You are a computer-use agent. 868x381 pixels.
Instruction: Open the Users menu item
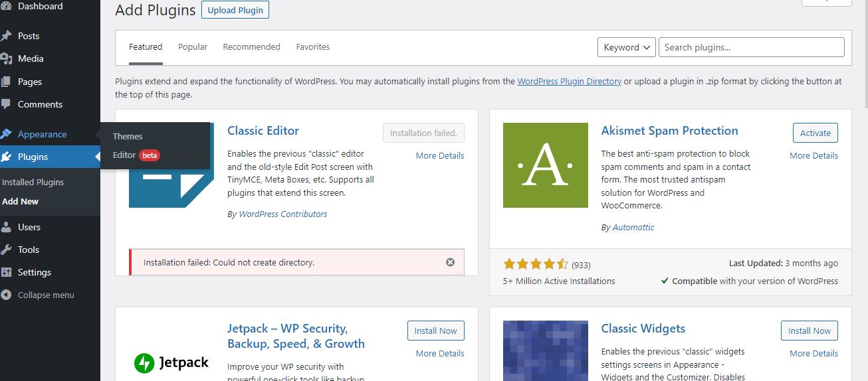point(29,227)
